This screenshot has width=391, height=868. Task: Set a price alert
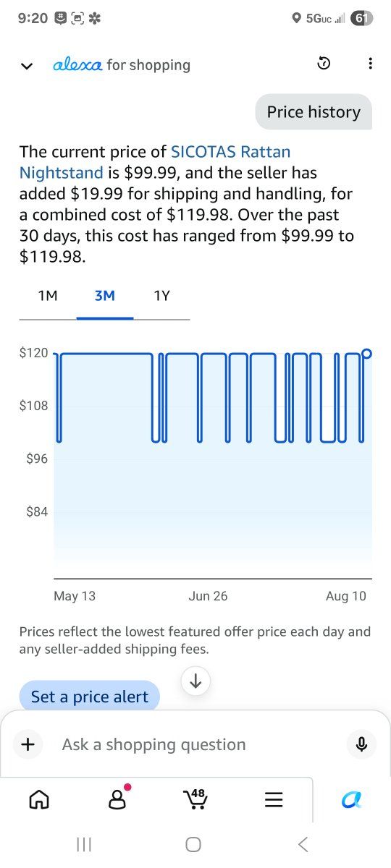click(x=90, y=697)
